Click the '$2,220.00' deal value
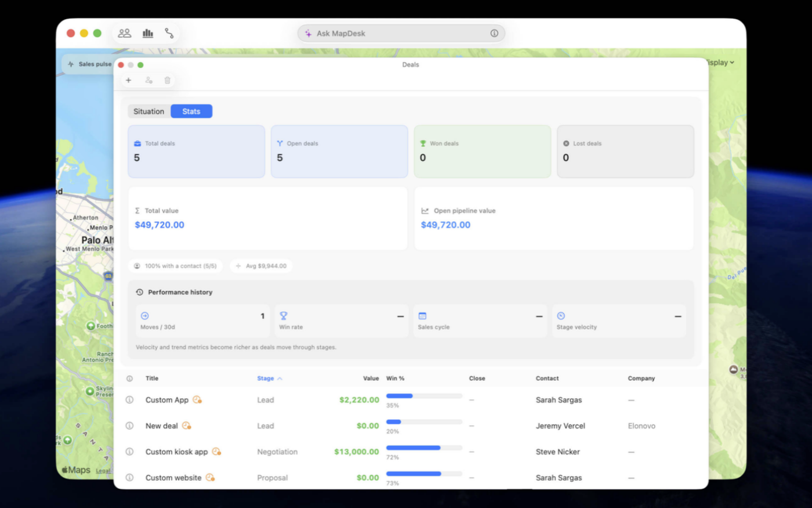Screen dimensions: 812x508 pyautogui.click(x=359, y=400)
